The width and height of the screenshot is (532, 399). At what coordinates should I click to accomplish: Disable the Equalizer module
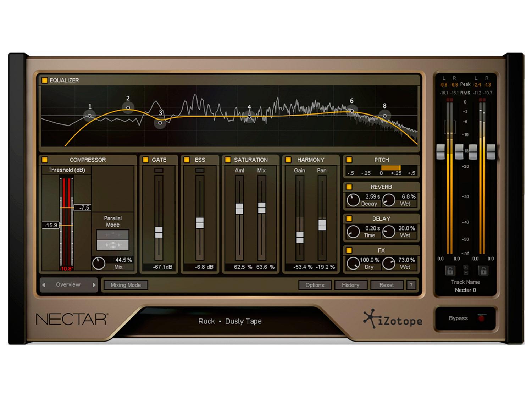pos(45,81)
